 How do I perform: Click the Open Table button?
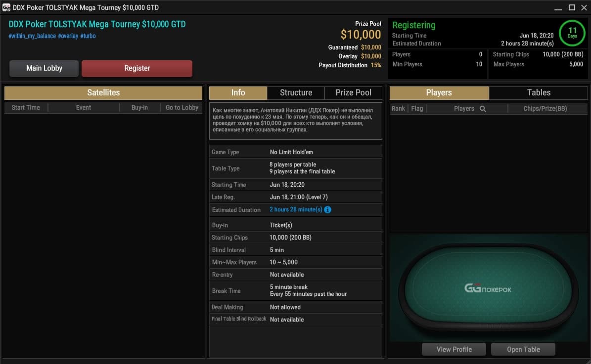523,349
